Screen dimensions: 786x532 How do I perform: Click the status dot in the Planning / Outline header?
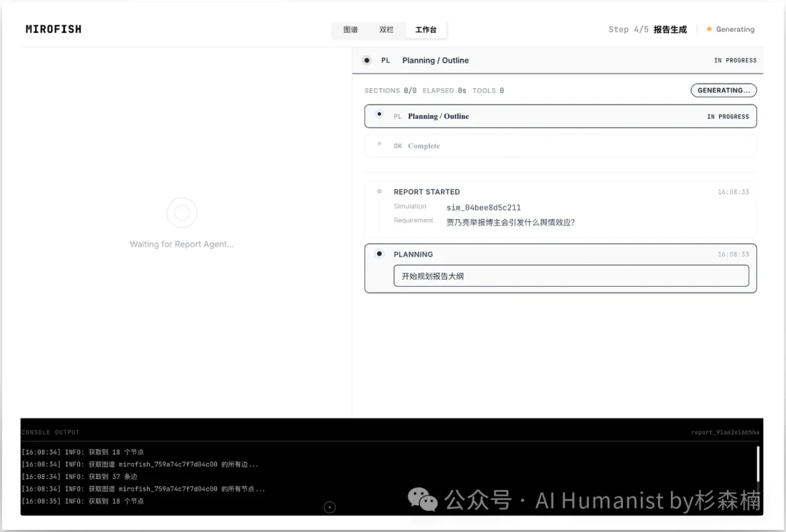click(367, 60)
